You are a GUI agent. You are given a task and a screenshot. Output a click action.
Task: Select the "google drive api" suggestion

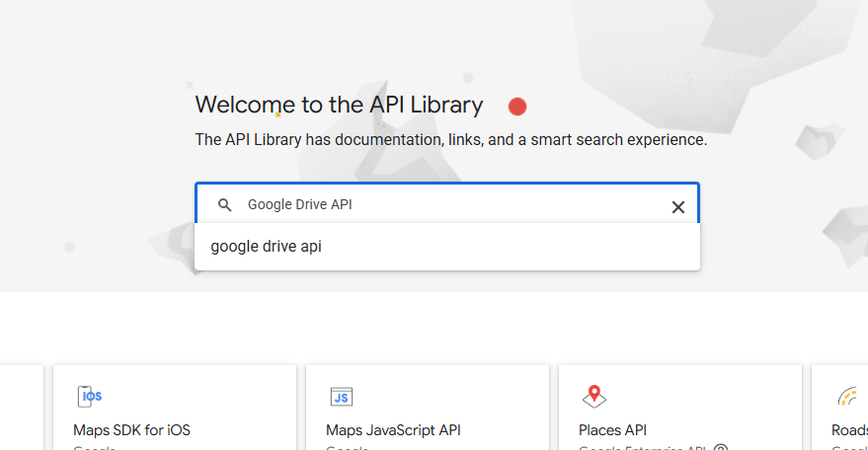[x=267, y=247]
